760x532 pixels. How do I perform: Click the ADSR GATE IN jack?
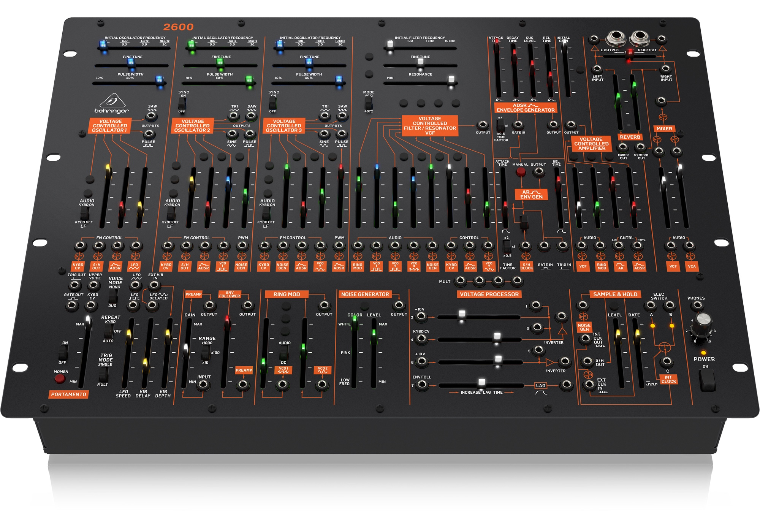tap(518, 125)
